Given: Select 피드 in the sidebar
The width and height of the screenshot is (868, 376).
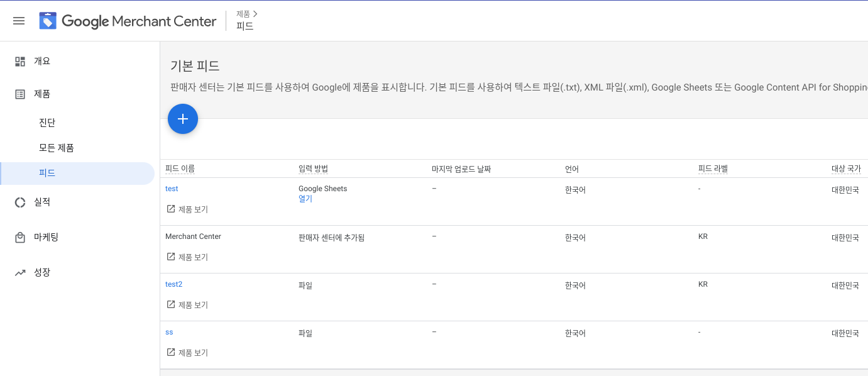Looking at the screenshot, I should click(77, 173).
